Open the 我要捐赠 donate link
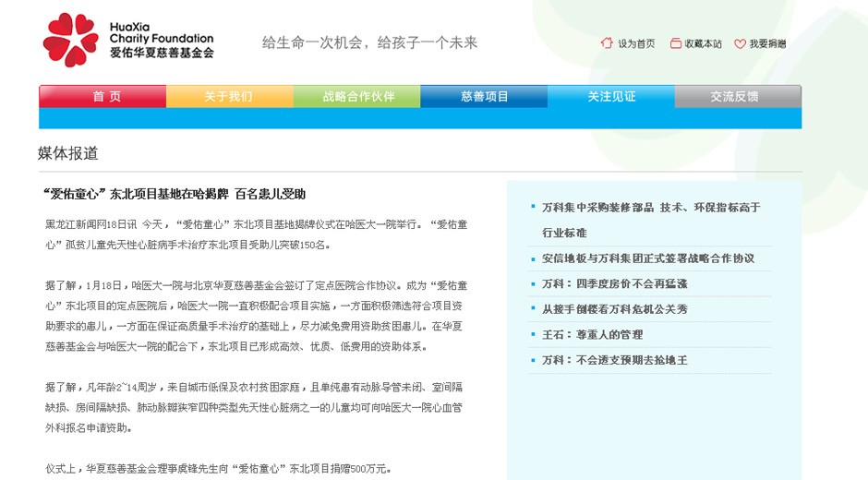The height and width of the screenshot is (480, 868). click(x=767, y=43)
